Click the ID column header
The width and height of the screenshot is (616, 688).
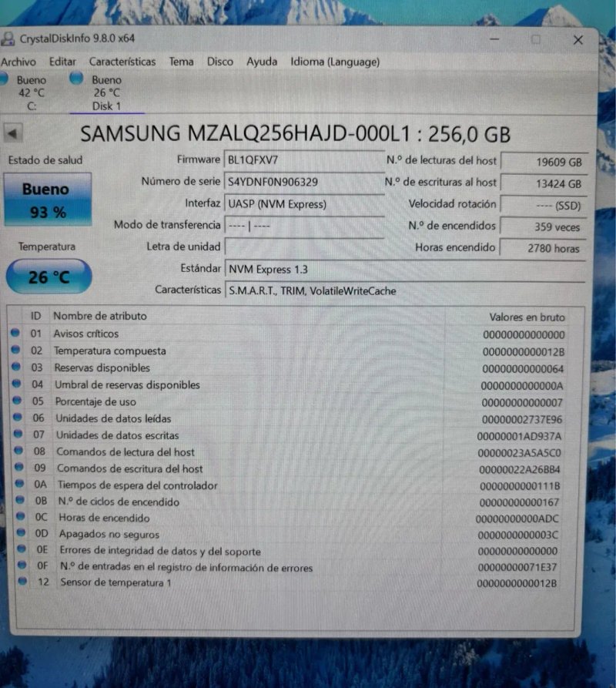coord(35,316)
